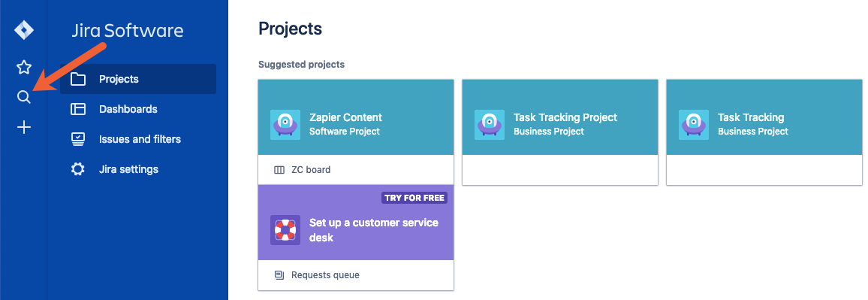Click the Issues and filters monitor icon
Image resolution: width=868 pixels, height=300 pixels.
(78, 139)
